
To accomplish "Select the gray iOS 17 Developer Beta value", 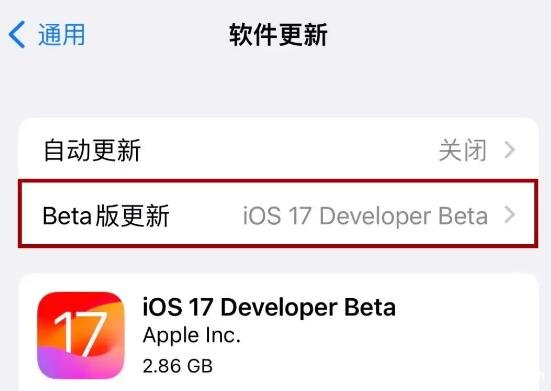I will coord(365,216).
